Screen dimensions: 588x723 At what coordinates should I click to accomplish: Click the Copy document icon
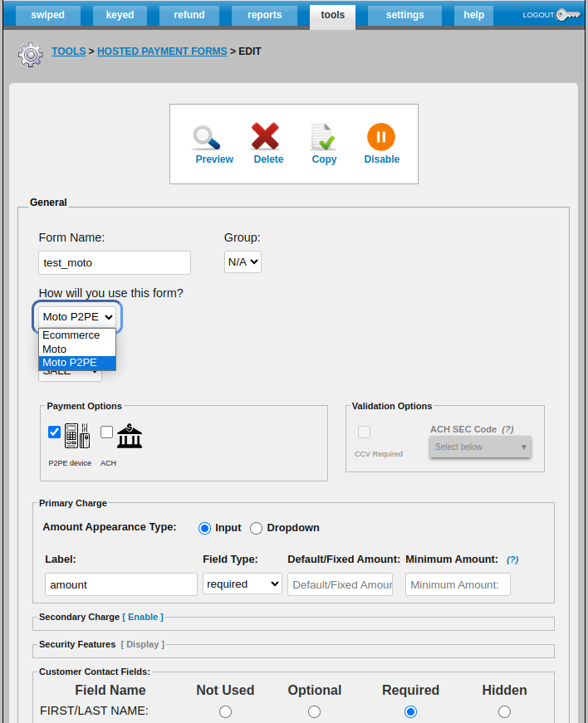pos(323,136)
